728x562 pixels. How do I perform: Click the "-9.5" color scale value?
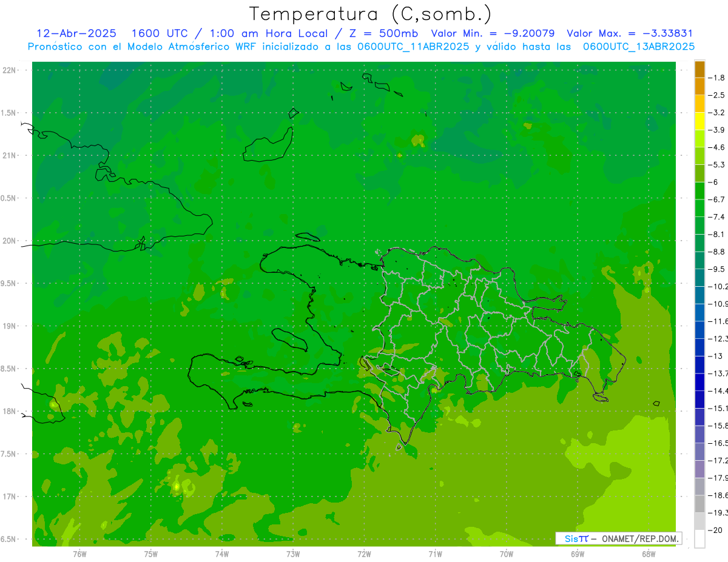coord(718,269)
